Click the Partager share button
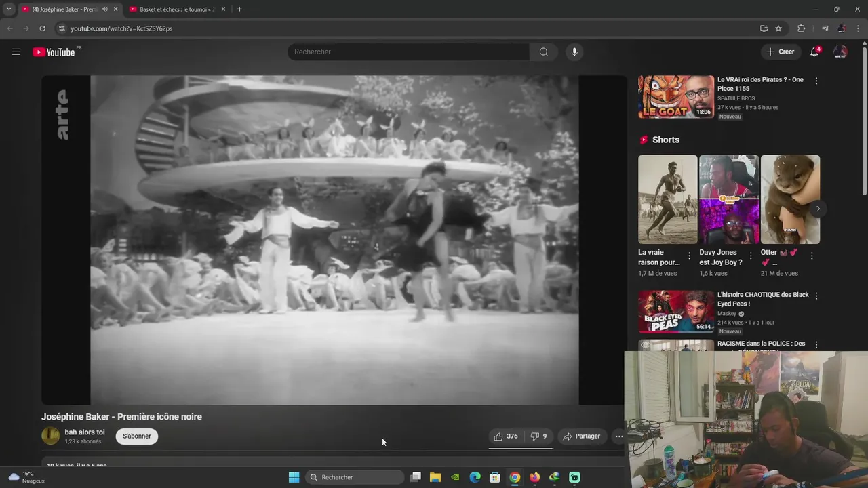Viewport: 868px width, 488px height. [x=581, y=436]
